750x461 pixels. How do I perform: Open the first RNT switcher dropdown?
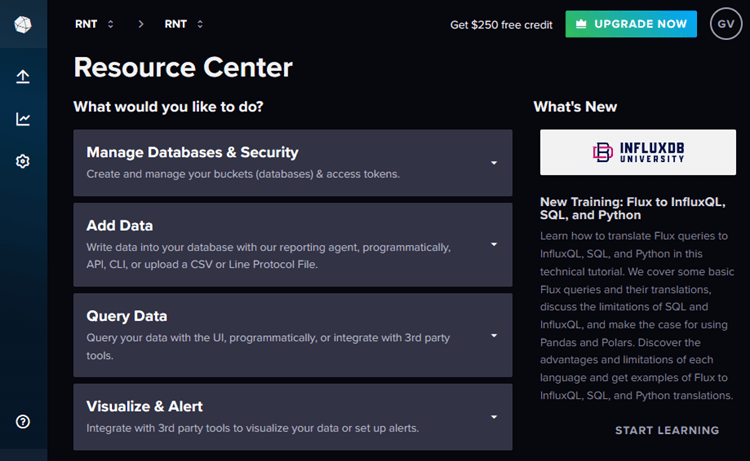[95, 24]
